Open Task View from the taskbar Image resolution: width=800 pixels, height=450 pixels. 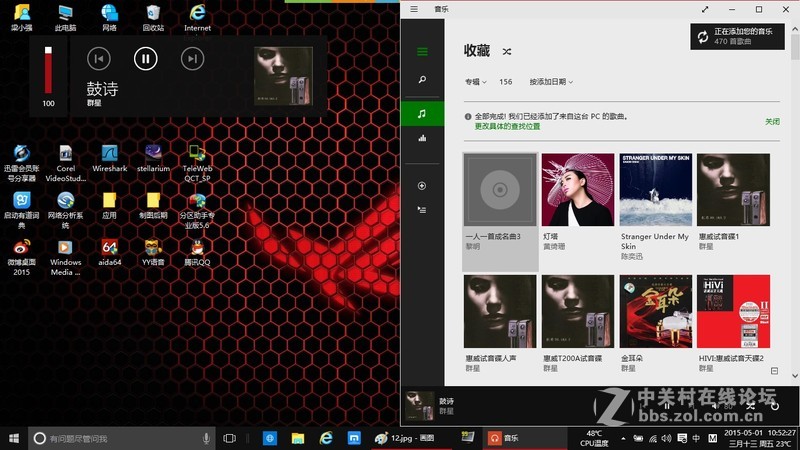(230, 438)
